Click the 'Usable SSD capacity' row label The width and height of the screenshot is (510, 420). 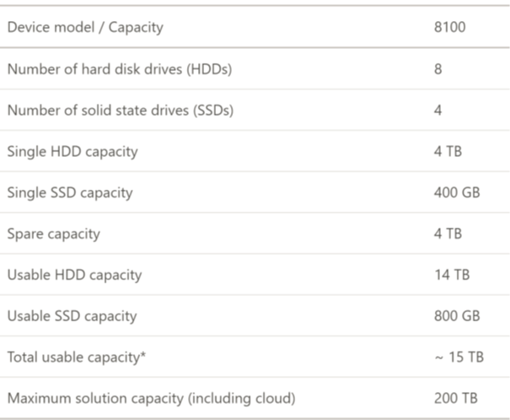[72, 316]
